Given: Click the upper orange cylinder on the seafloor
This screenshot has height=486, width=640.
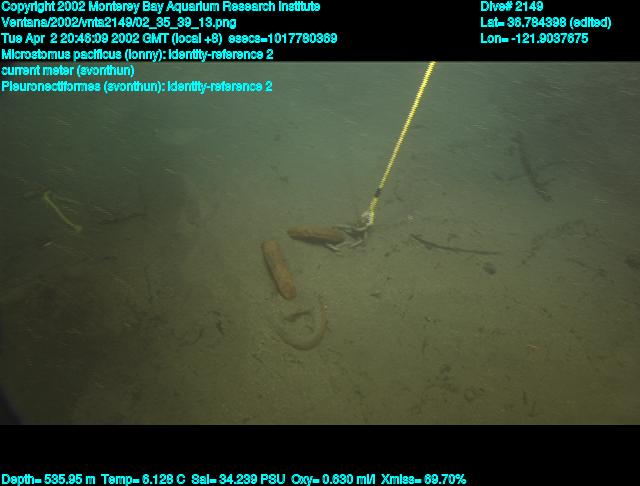Looking at the screenshot, I should (x=316, y=235).
